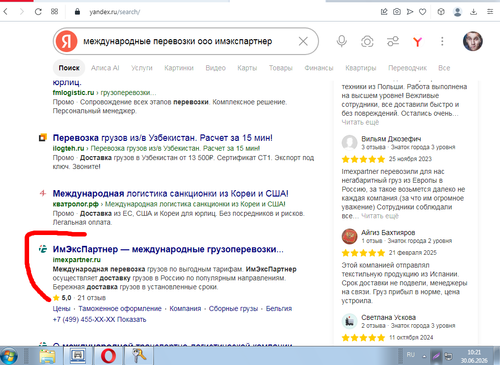Open the tab grid icon
500x365 pixels.
click(54, 12)
